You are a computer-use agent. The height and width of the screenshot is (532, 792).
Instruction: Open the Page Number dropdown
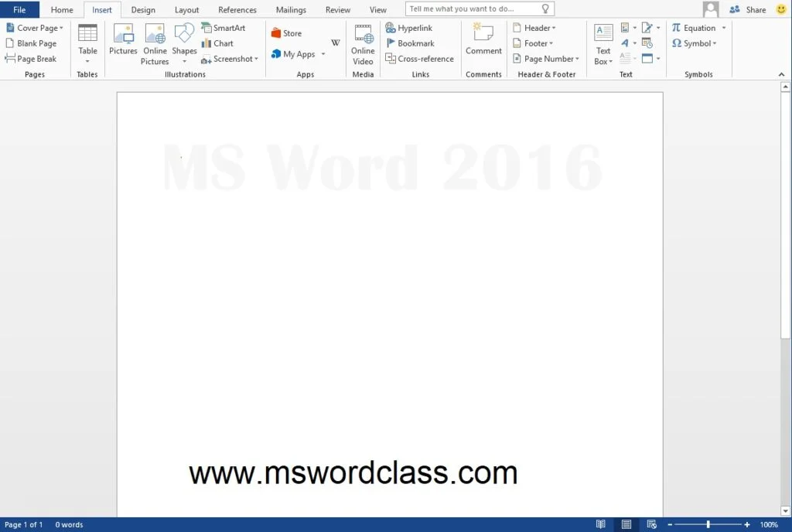pos(545,59)
